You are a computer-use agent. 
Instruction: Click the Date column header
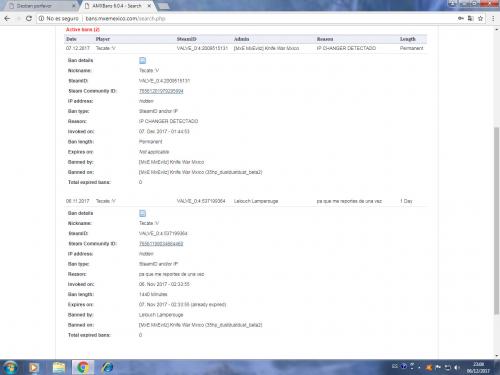point(71,39)
